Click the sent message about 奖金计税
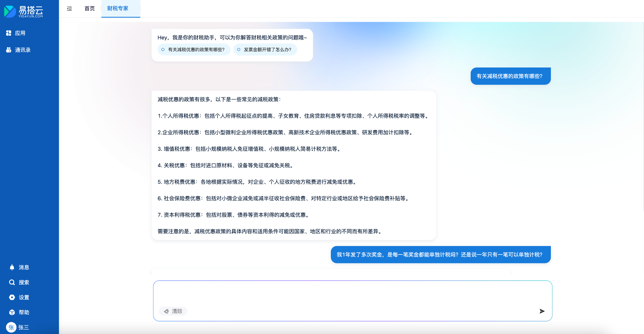Viewport: 644px width, 334px height. 440,255
